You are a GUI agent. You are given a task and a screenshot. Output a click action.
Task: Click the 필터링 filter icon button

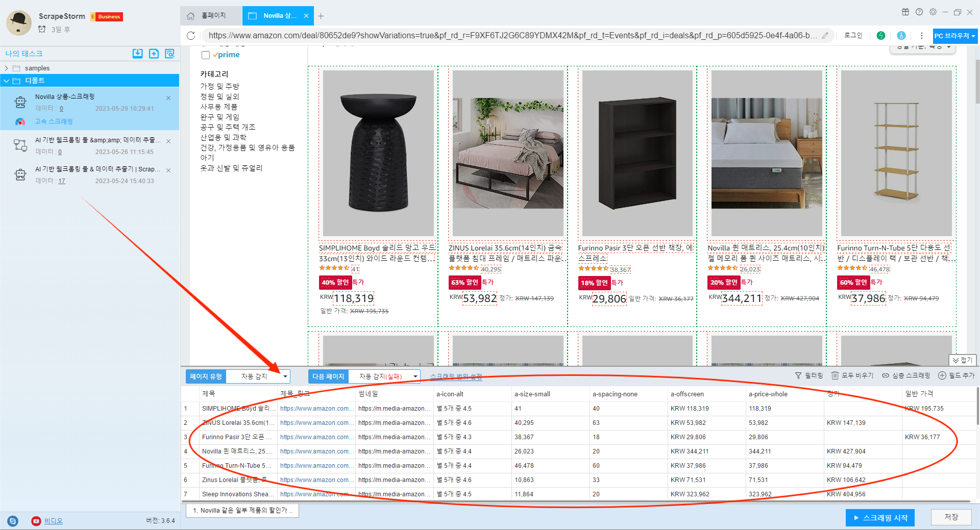808,375
